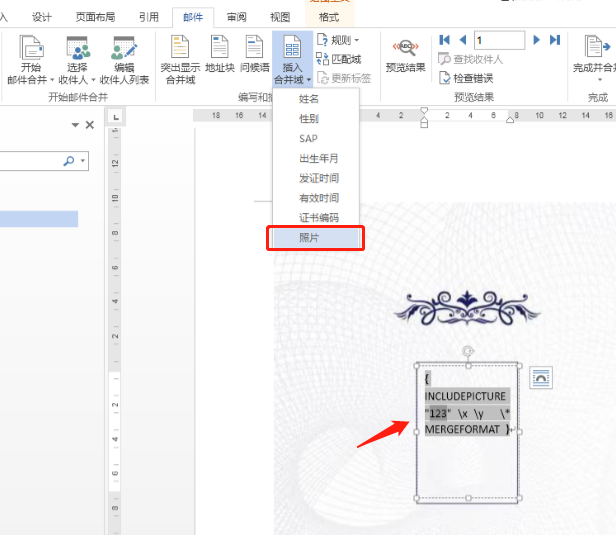This screenshot has width=616, height=535.
Task: Select SAP merge field
Action: (x=316, y=139)
